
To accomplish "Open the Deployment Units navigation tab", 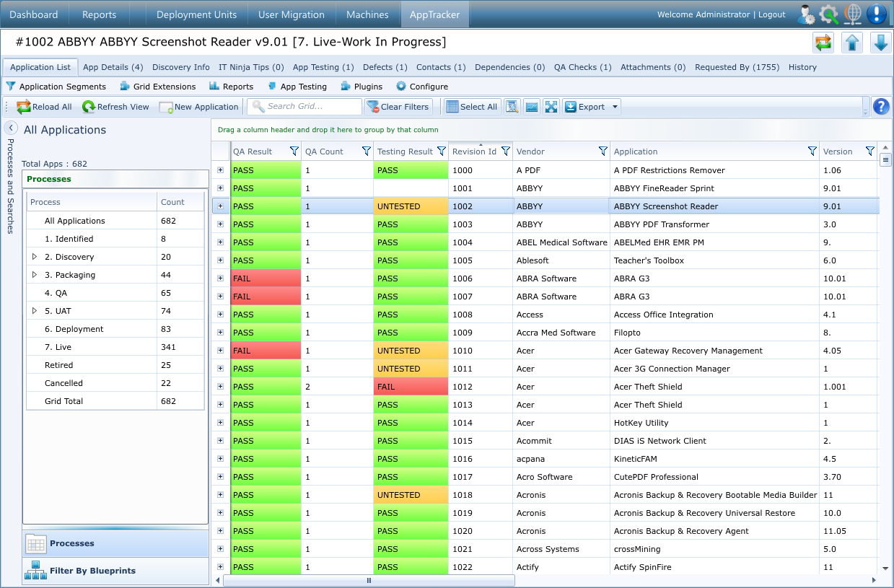I will [196, 14].
